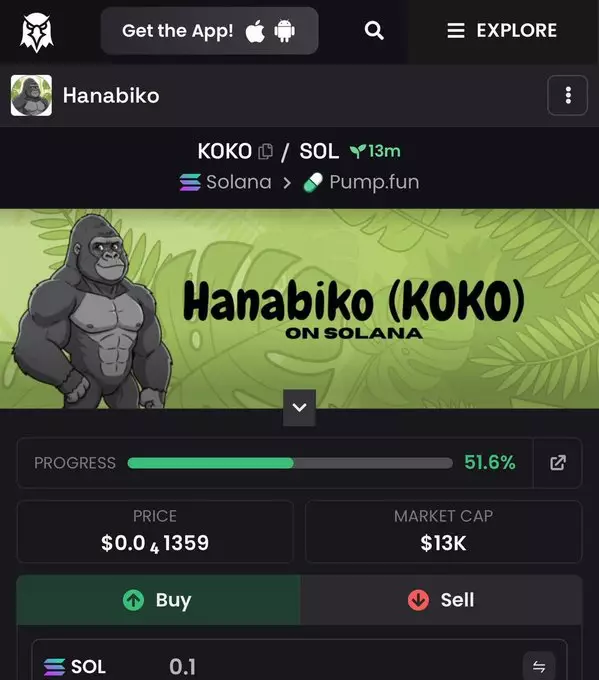Click the Get the App! button
599x680 pixels.
(x=209, y=31)
